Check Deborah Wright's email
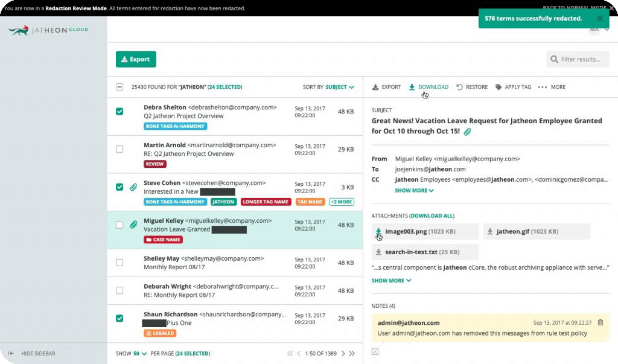618x364 pixels. (x=119, y=290)
